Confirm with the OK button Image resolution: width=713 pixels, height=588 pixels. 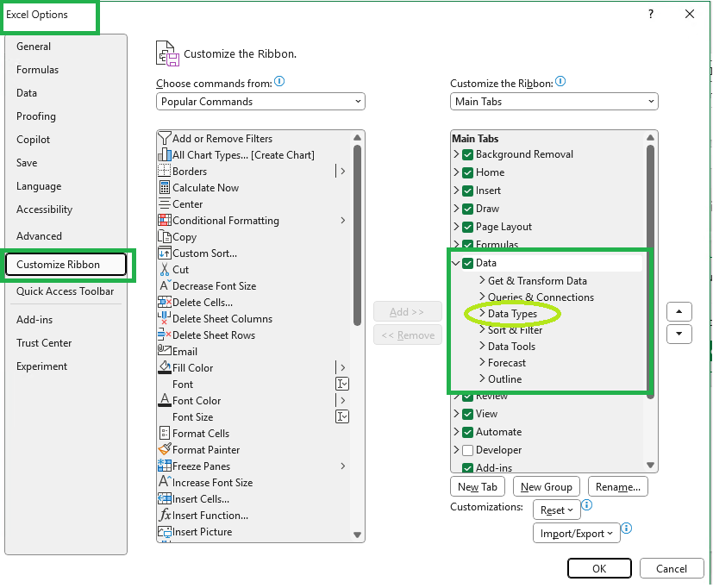point(599,568)
